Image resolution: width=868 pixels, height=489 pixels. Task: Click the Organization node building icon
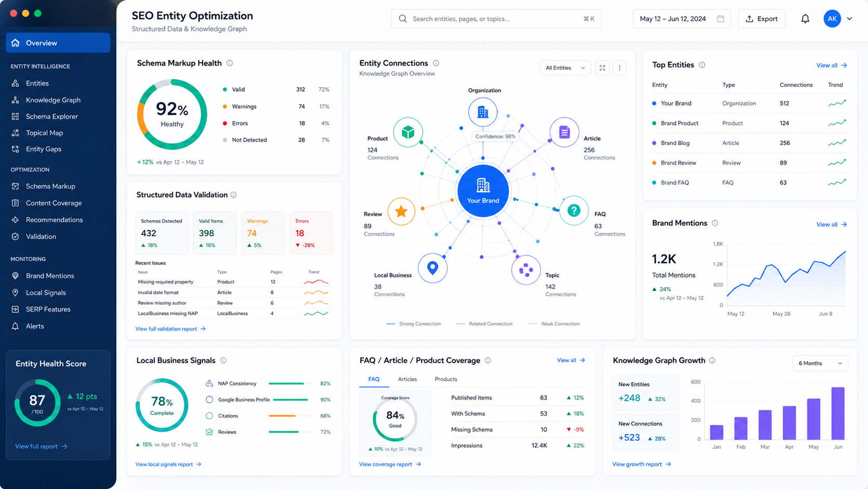point(483,112)
